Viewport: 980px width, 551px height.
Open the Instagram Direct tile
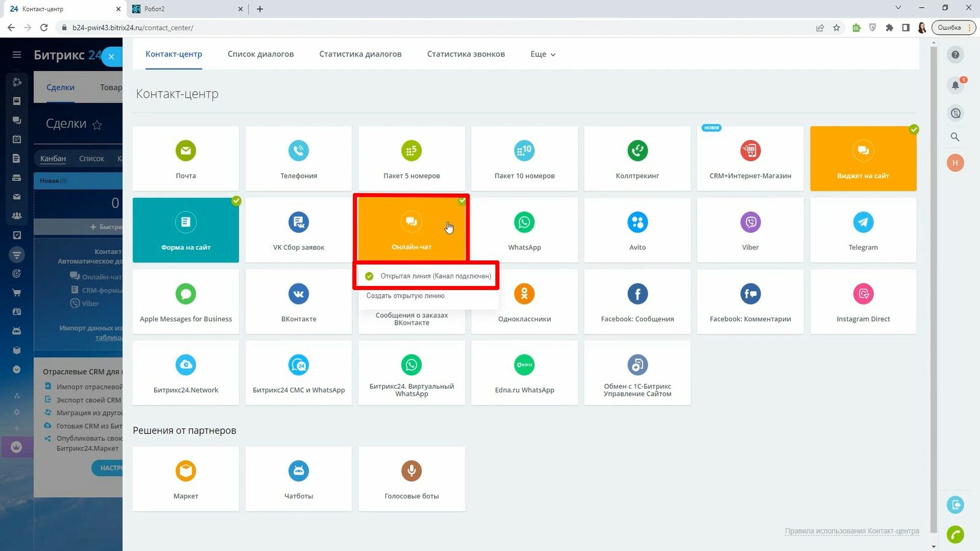coord(863,302)
